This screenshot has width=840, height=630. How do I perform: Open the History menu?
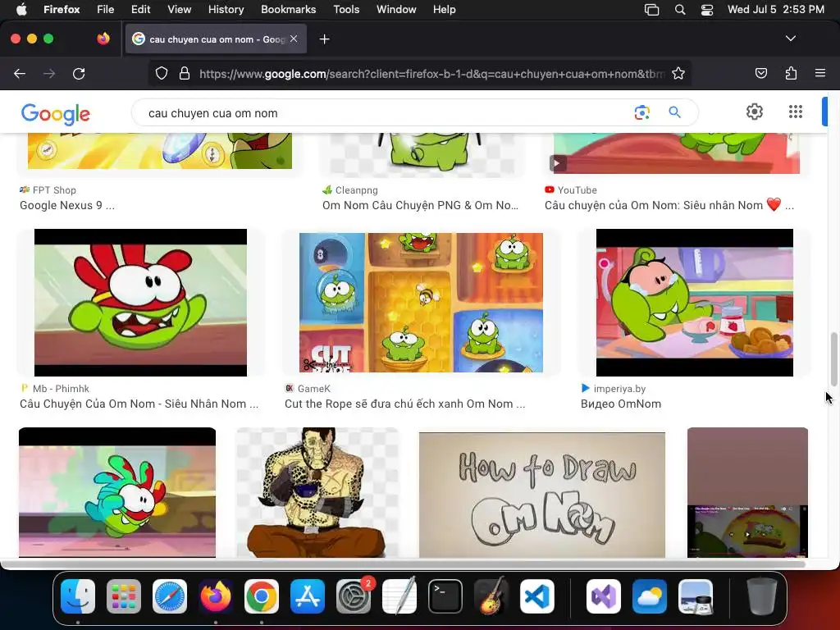pyautogui.click(x=226, y=9)
